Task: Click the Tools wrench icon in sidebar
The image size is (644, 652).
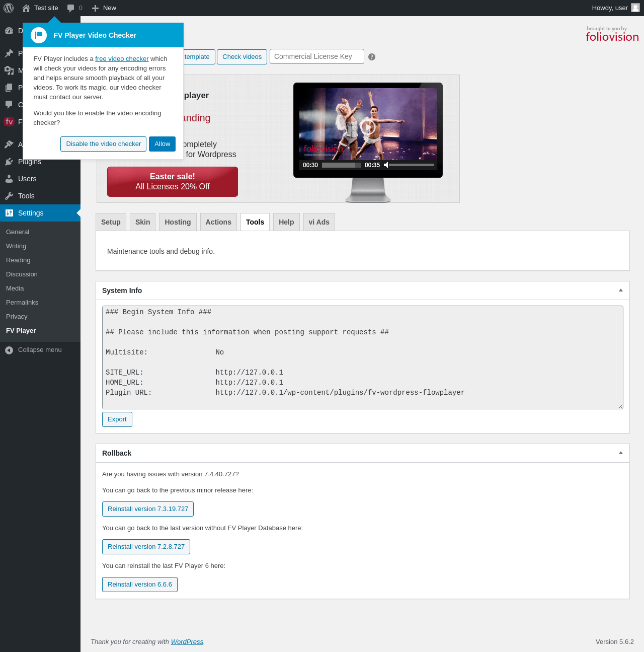Action: 9,196
